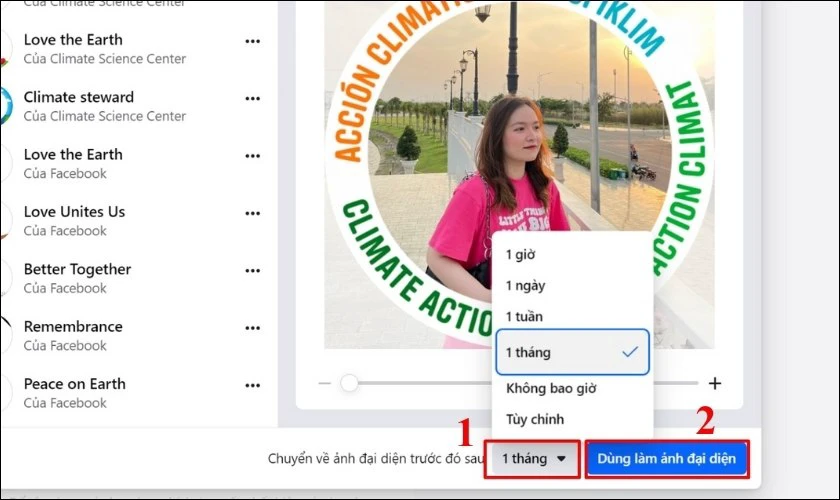This screenshot has height=500, width=840.
Task: Click the plus icon to zoom in photo
Action: (715, 383)
